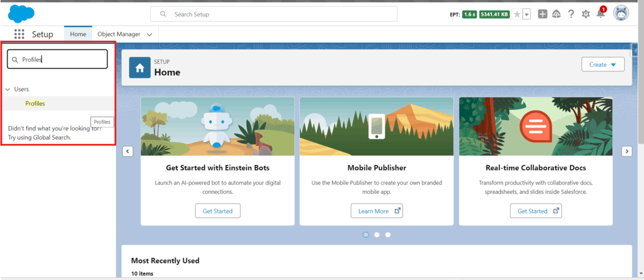Click the Most Recently Used heading
This screenshot has width=644, height=280.
165,261
